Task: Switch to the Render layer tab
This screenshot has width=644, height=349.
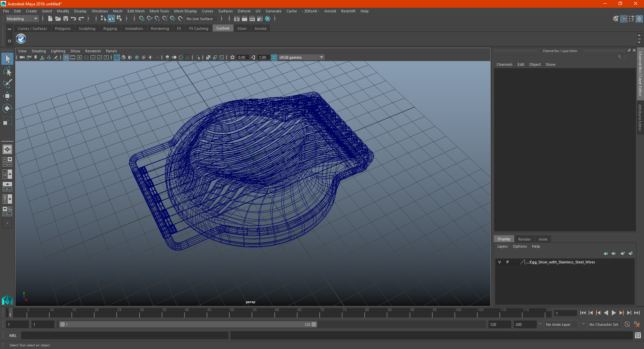Action: tap(524, 239)
